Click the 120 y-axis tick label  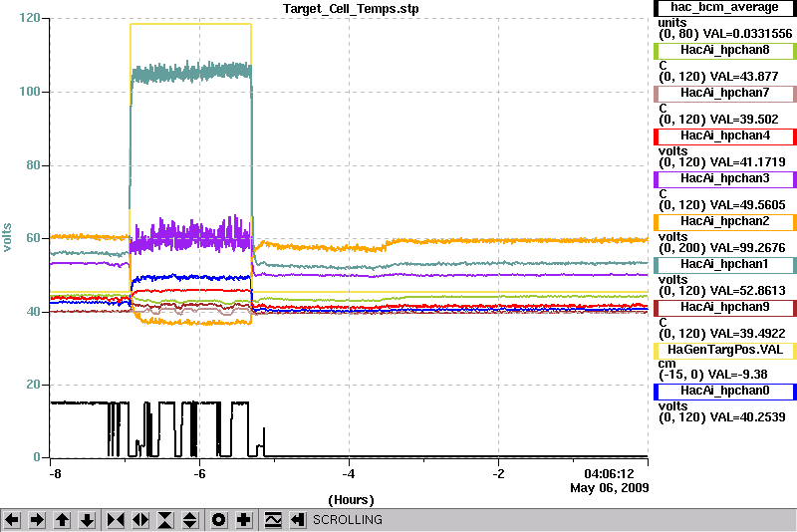pyautogui.click(x=30, y=18)
